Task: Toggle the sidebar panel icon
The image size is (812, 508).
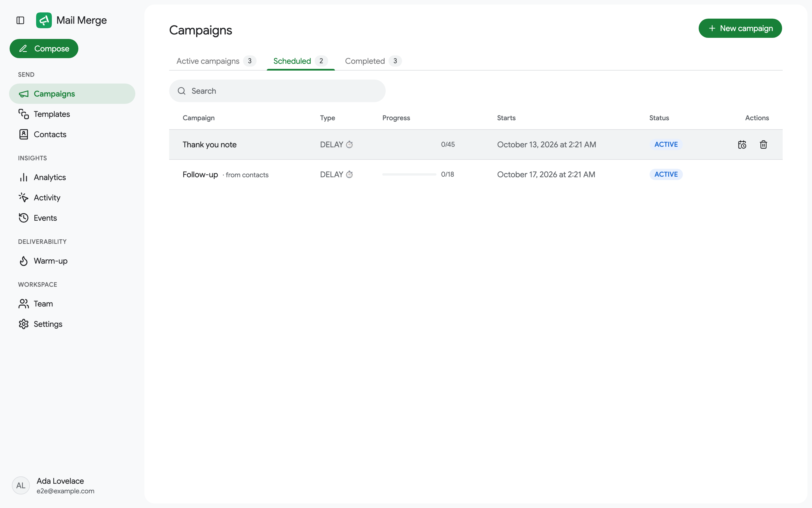Action: click(21, 20)
